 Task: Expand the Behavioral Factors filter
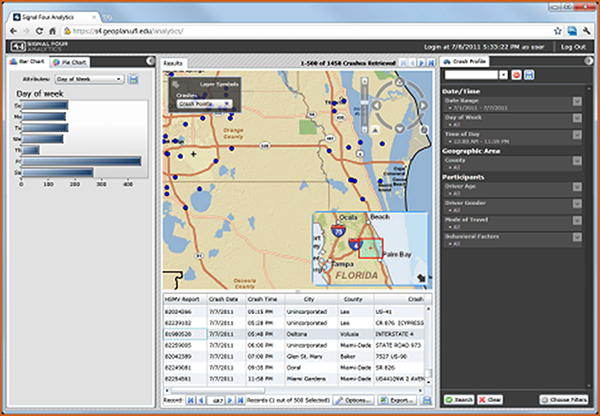pyautogui.click(x=577, y=237)
